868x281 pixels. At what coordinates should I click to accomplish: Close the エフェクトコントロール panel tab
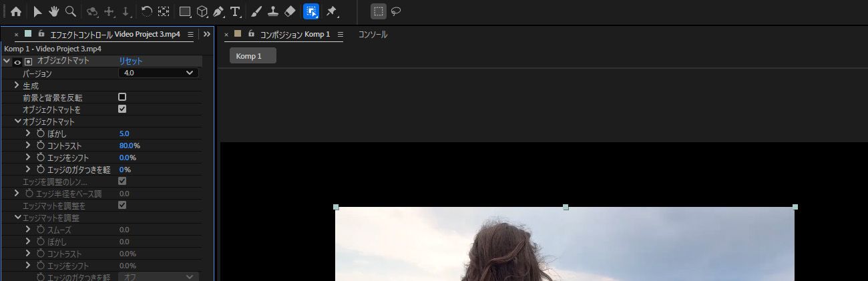click(16, 34)
